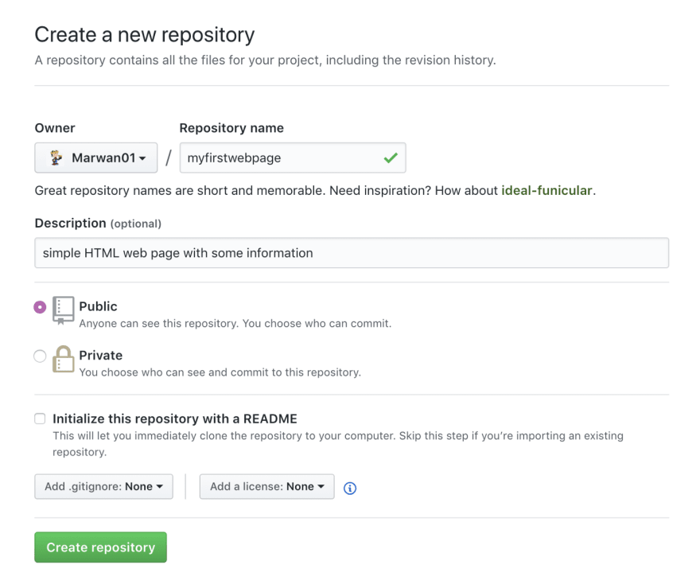Screen dimensions: 700x588
Task: Select the Public radio button
Action: (x=40, y=307)
